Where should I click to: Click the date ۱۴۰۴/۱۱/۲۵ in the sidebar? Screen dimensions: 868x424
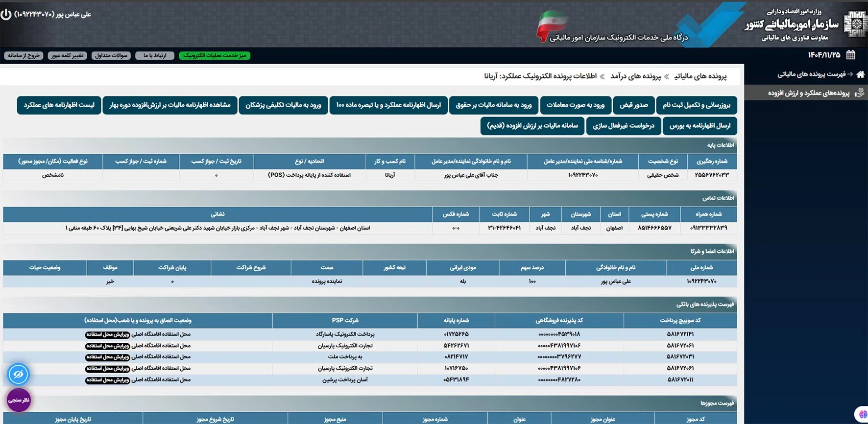pyautogui.click(x=824, y=55)
